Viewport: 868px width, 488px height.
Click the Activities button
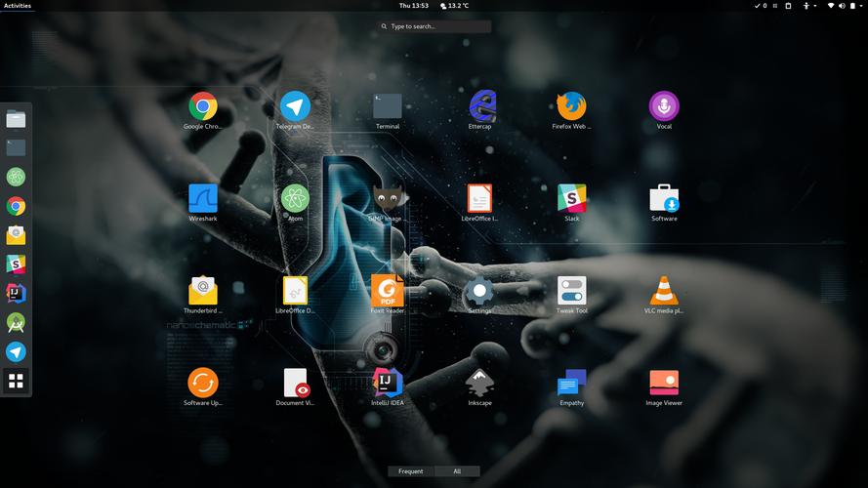tap(18, 6)
